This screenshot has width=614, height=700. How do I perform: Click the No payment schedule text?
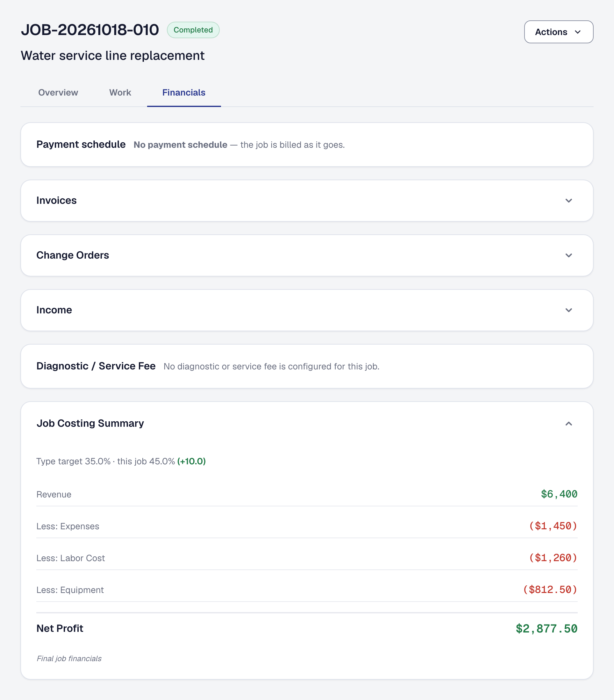coord(181,145)
